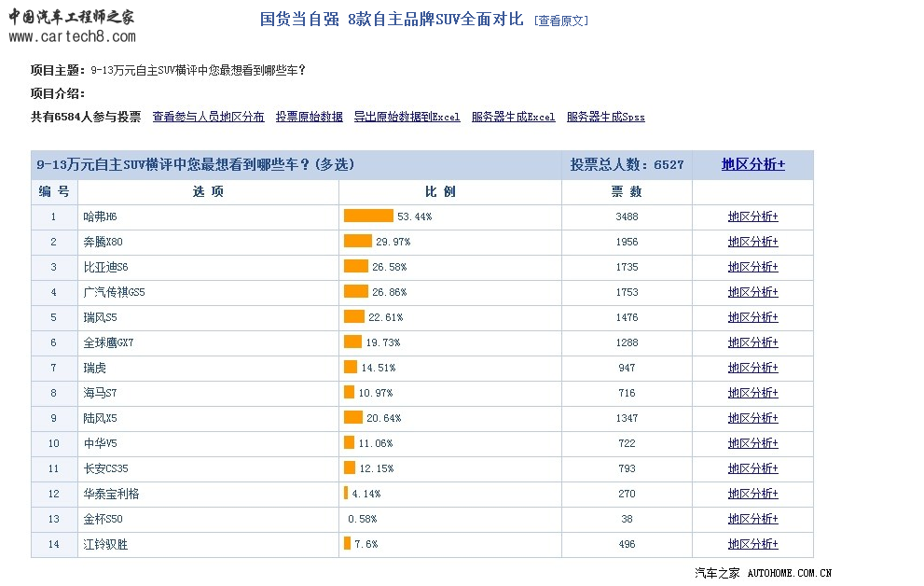Image resolution: width=924 pixels, height=586 pixels.
Task: Click the orange bar for 哈弗H6
Action: coord(368,216)
